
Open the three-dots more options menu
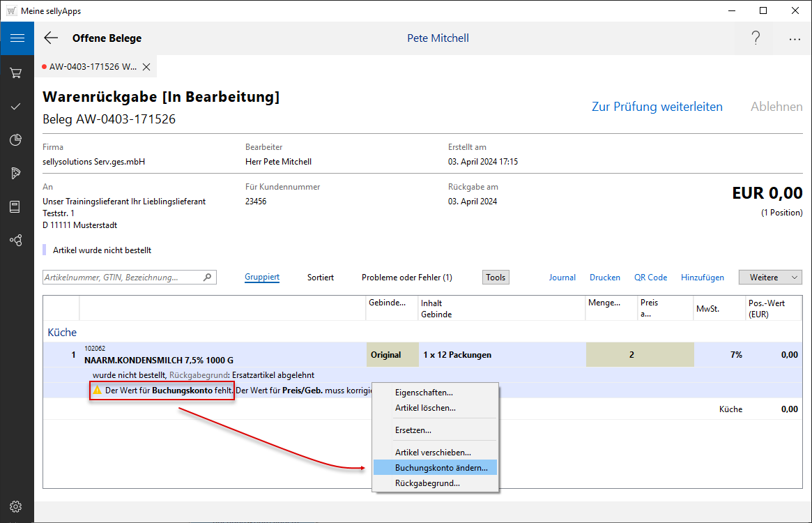795,39
